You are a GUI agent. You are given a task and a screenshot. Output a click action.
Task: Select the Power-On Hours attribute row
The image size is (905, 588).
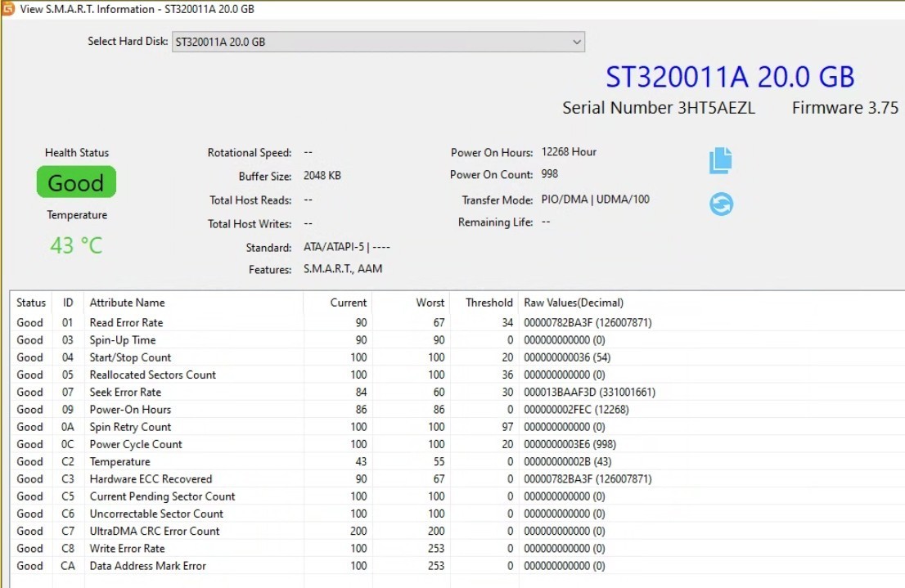pyautogui.click(x=457, y=409)
